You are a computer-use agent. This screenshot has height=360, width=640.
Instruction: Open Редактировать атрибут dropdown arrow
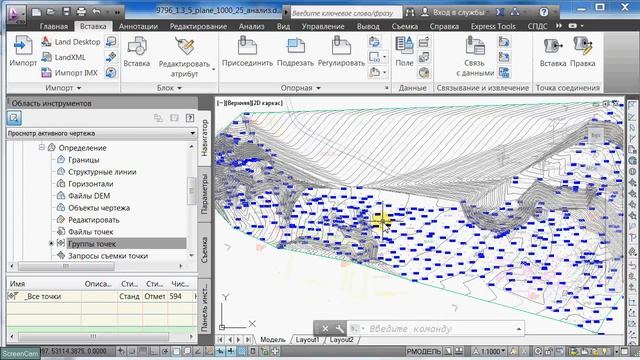click(x=213, y=70)
